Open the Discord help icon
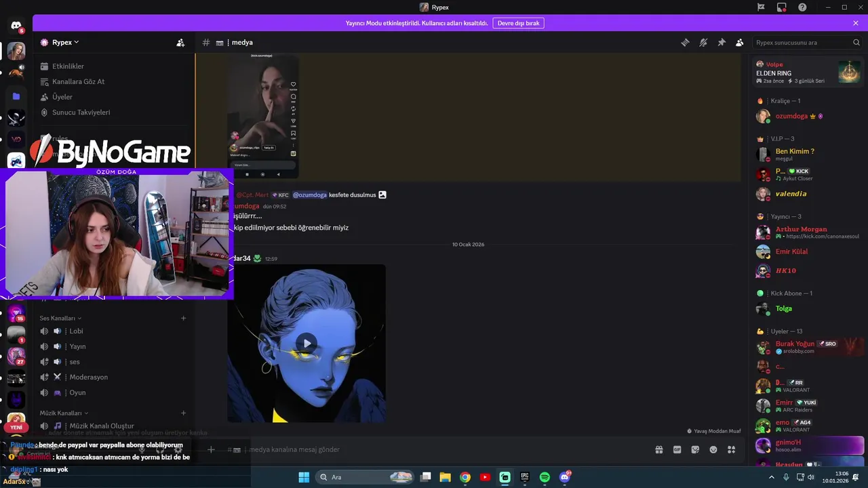The width and height of the screenshot is (868, 488). [802, 7]
